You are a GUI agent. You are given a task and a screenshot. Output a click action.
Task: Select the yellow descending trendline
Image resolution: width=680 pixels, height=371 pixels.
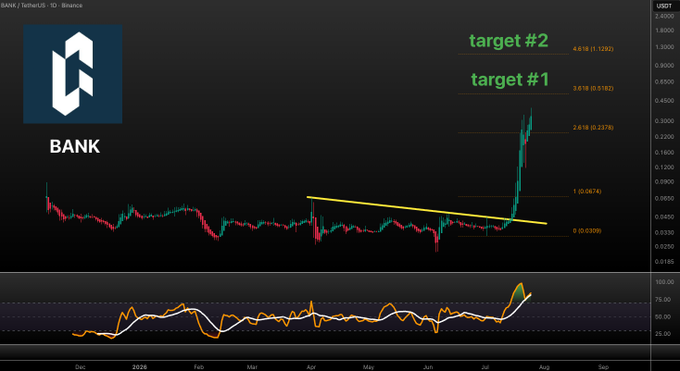pyautogui.click(x=427, y=210)
